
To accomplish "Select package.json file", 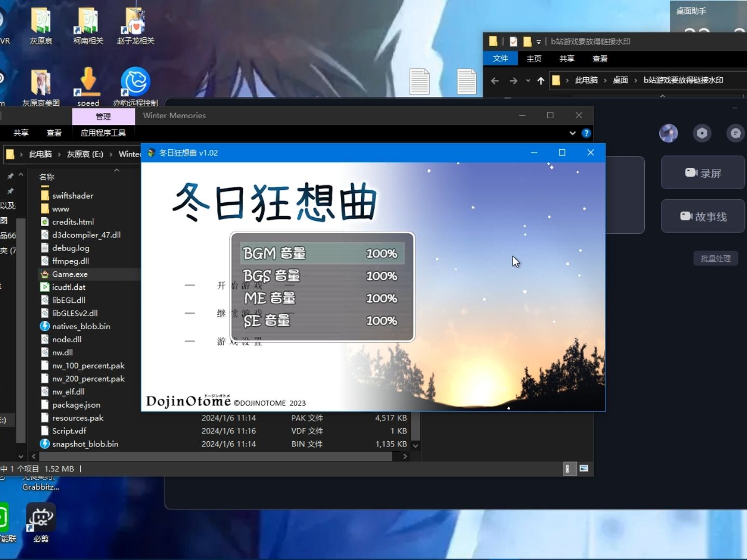I will tap(76, 404).
